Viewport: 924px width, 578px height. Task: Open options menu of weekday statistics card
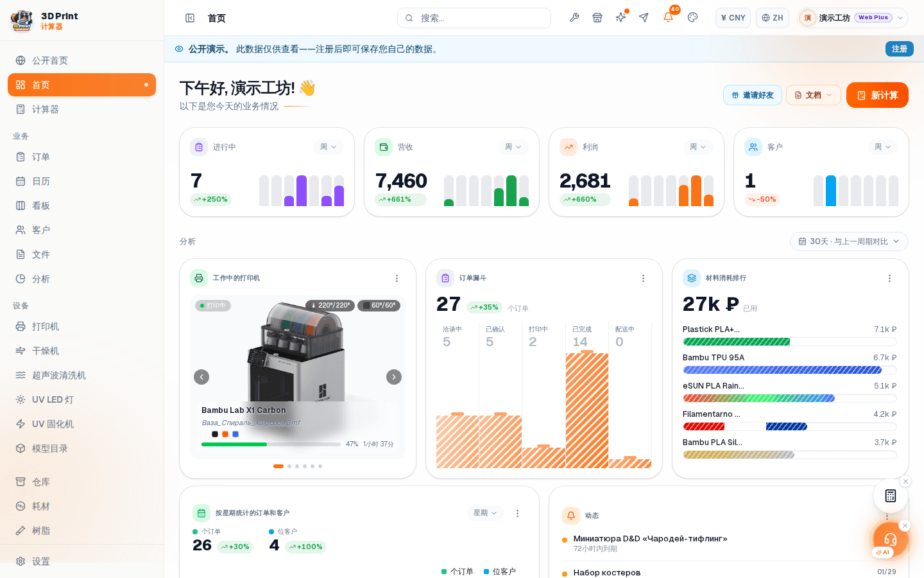point(517,513)
